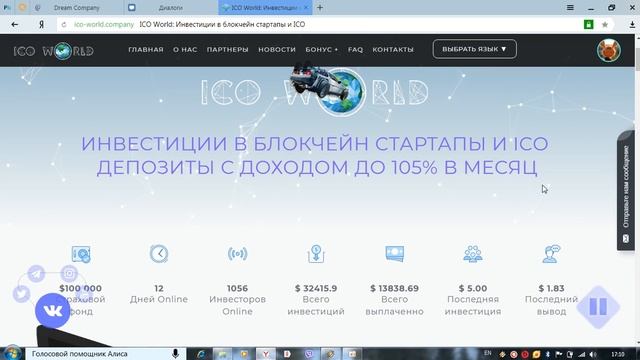Click the volume speaker icon in the tray
This screenshot has width=640, height=360.
pyautogui.click(x=593, y=354)
